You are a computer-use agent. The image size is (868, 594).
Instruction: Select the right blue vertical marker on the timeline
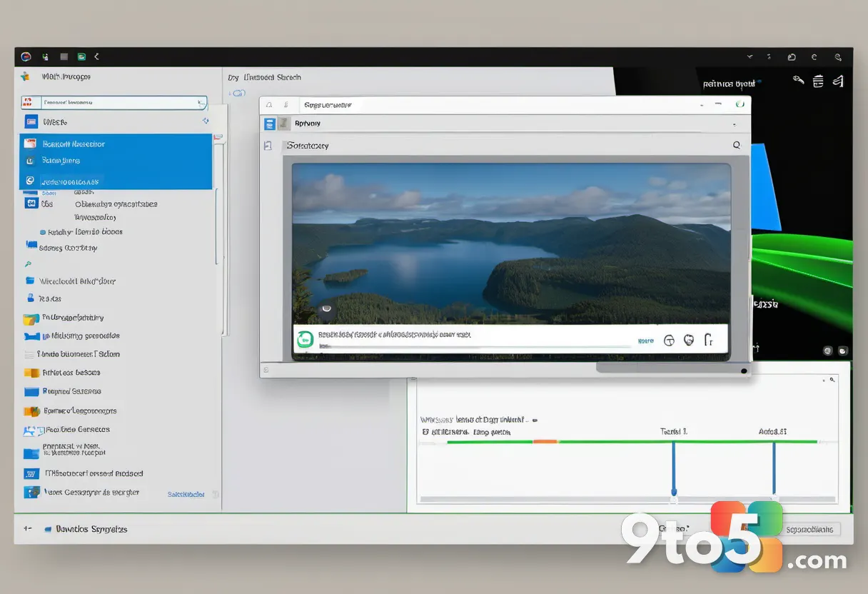tap(774, 468)
